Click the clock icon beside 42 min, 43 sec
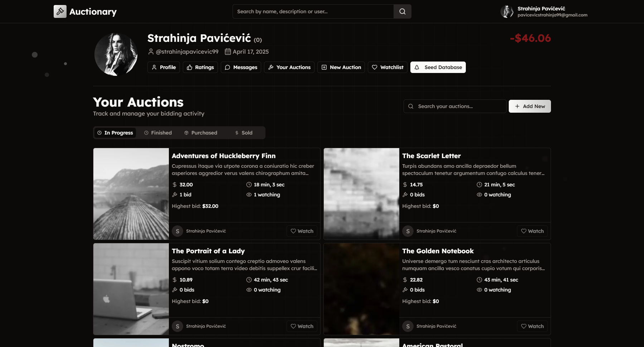The height and width of the screenshot is (347, 644). coord(249,280)
